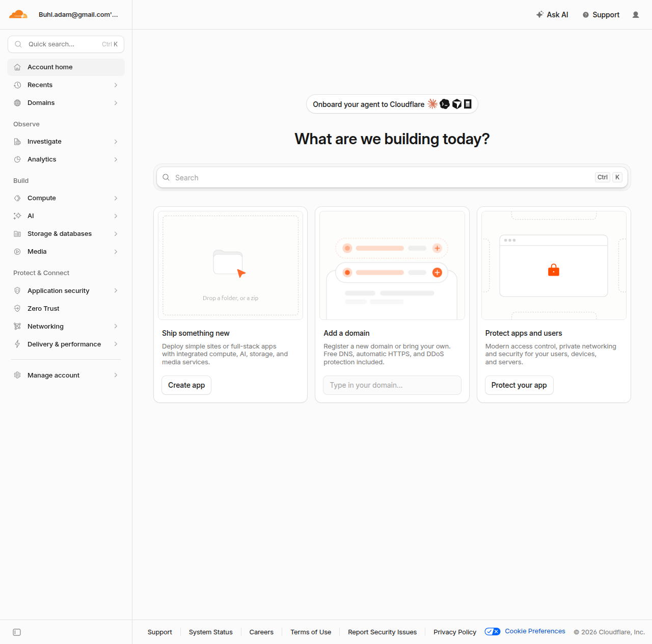Viewport: 652px width, 644px height.
Task: Click the Media play icon
Action: click(17, 252)
